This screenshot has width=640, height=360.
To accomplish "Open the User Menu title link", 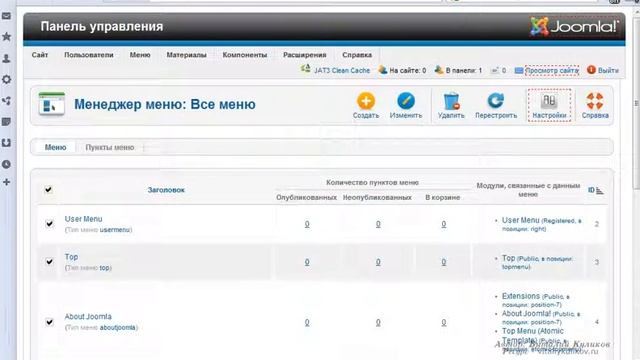I will click(83, 219).
